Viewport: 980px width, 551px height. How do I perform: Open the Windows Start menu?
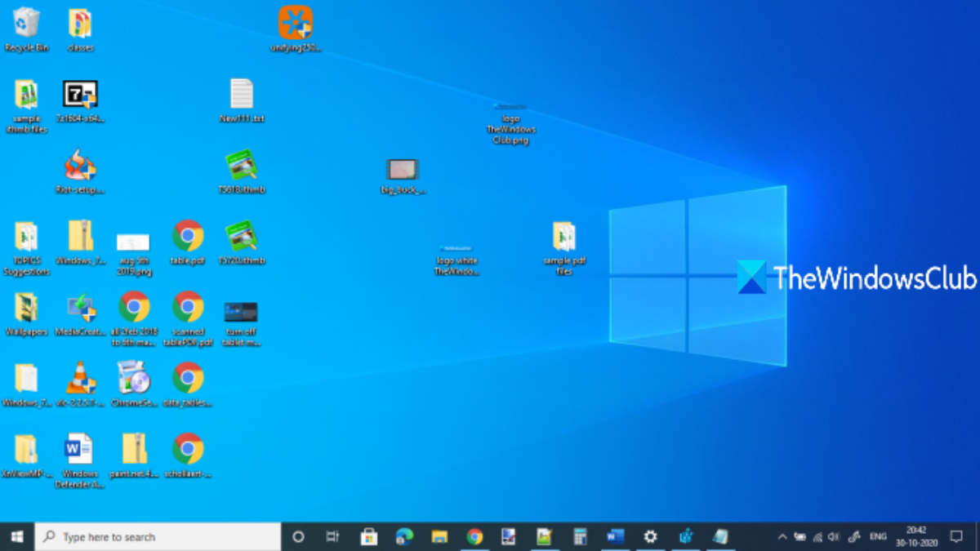(x=16, y=536)
